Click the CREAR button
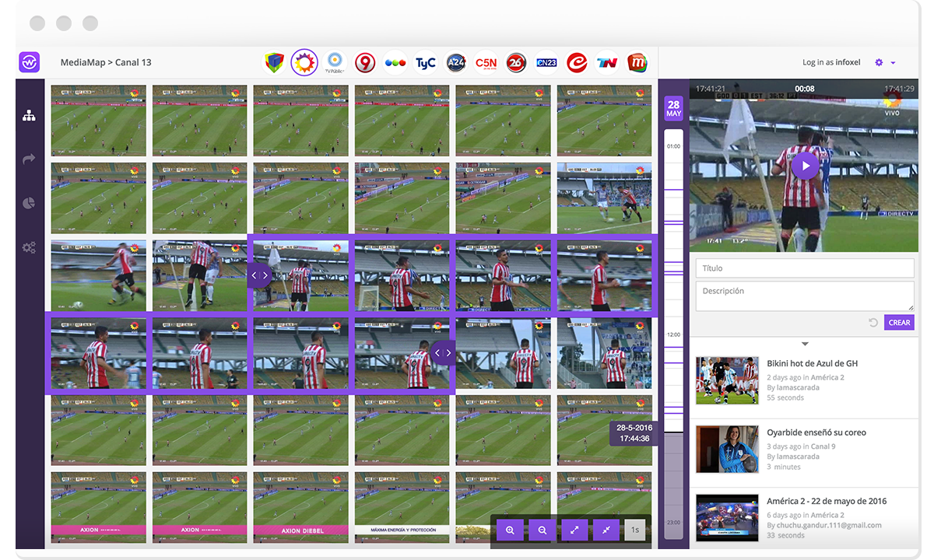 coord(899,323)
